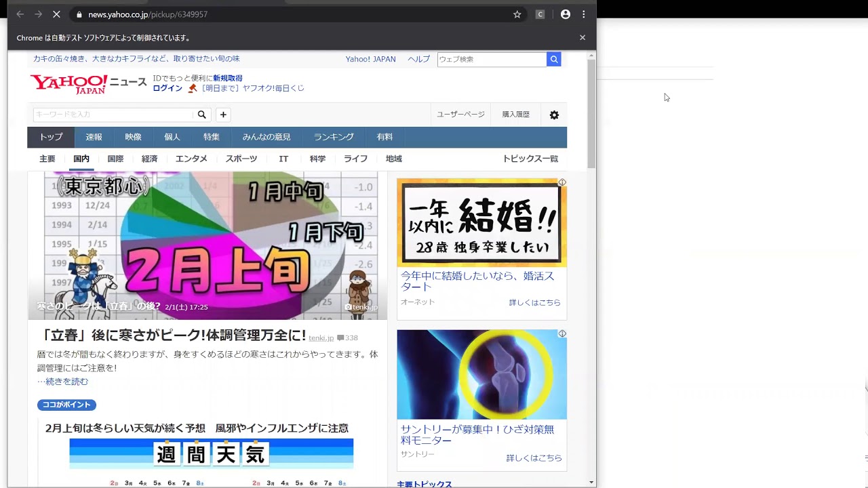Click the Yahoo! JAPAN ニュース logo
The width and height of the screenshot is (868, 488).
88,84
